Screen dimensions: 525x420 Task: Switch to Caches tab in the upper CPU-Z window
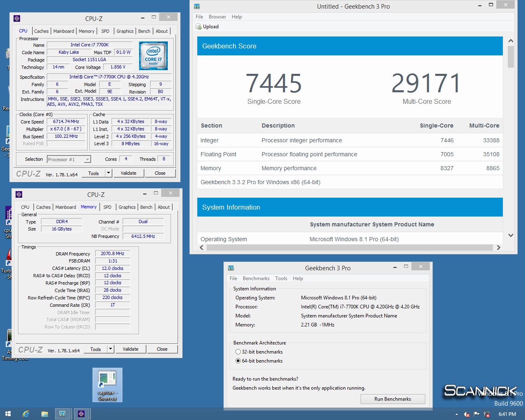(x=41, y=31)
